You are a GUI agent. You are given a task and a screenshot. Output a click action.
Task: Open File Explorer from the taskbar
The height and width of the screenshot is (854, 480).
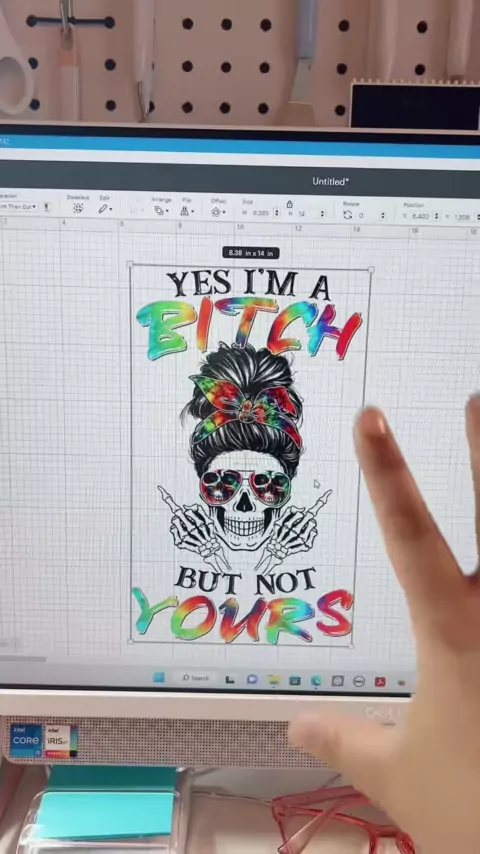pos(273,680)
